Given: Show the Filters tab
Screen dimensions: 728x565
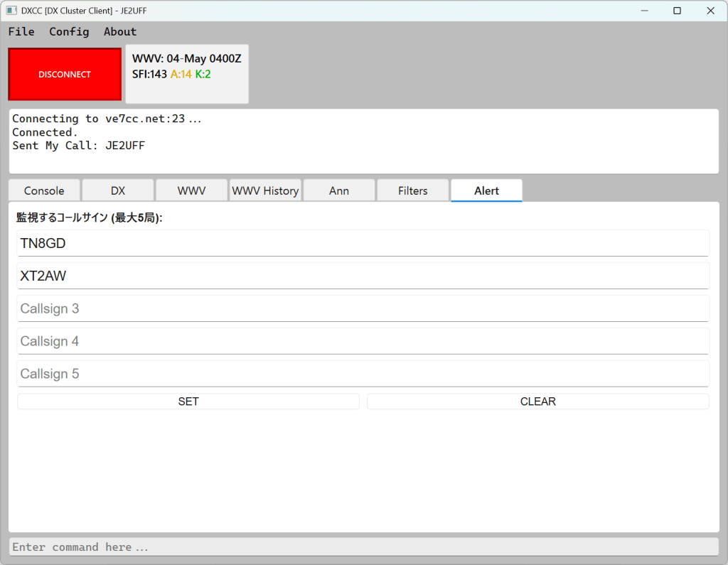Looking at the screenshot, I should 413,190.
